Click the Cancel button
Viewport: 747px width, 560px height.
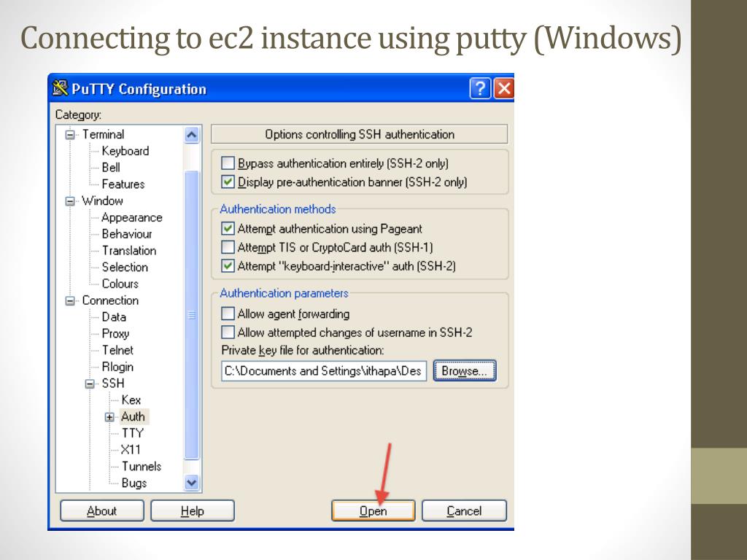tap(464, 511)
